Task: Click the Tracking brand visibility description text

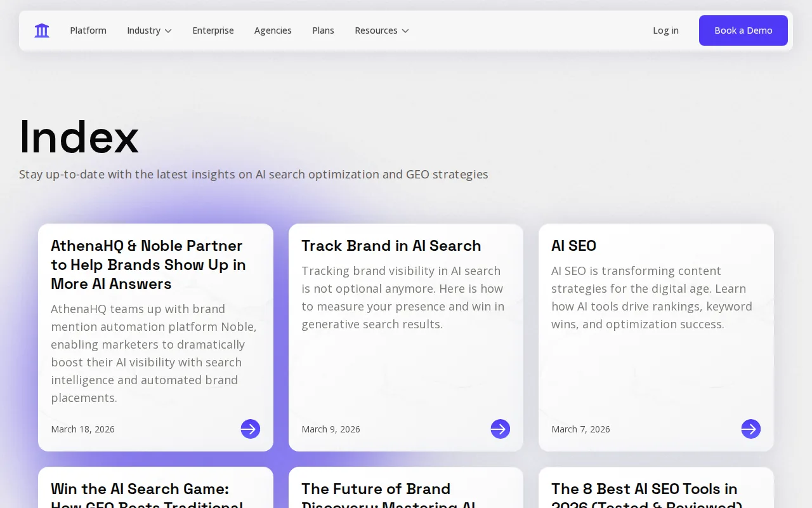Action: coord(403,298)
